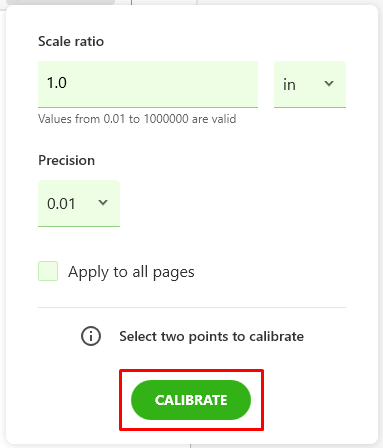Click the chevron arrow in the unit selector
This screenshot has width=383, height=448.
click(329, 83)
